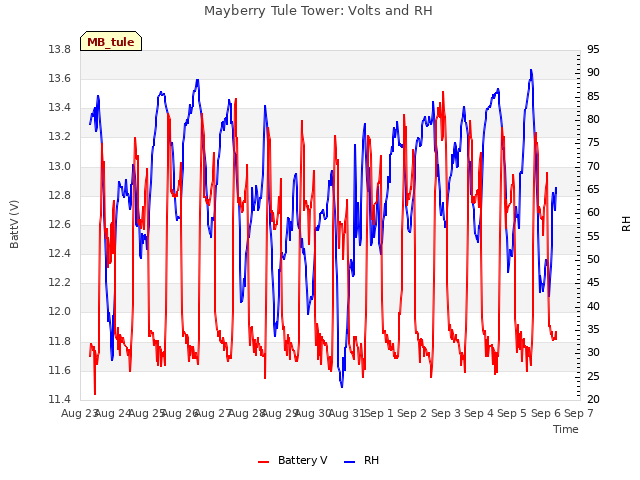The height and width of the screenshot is (480, 640).
Task: Click the "Battery V" legend label
Action: (x=302, y=460)
